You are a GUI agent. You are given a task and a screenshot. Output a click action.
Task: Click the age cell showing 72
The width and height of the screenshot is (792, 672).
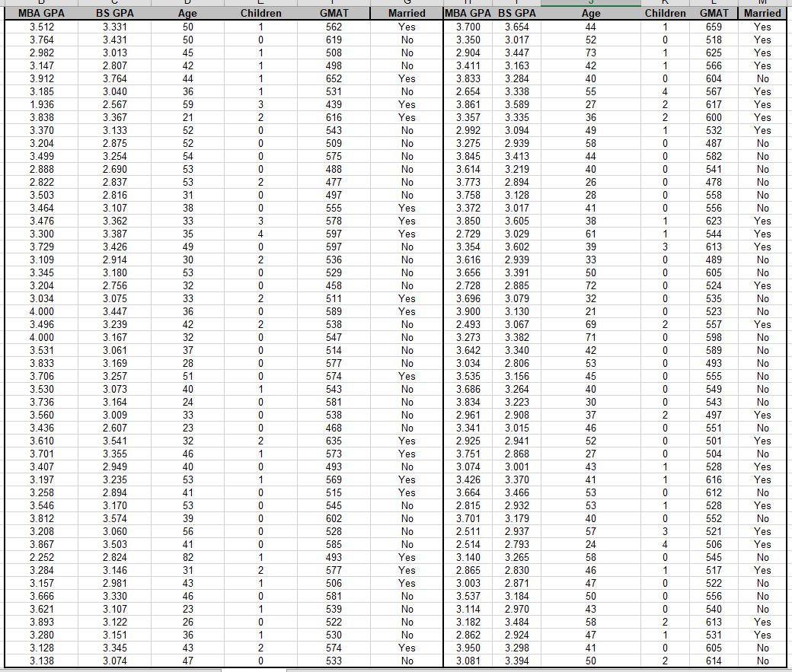point(590,285)
